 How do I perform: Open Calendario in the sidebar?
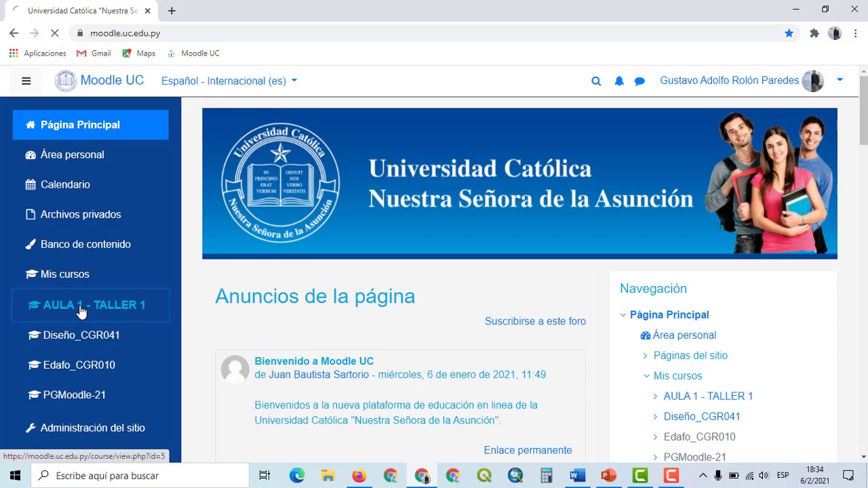coord(91,184)
